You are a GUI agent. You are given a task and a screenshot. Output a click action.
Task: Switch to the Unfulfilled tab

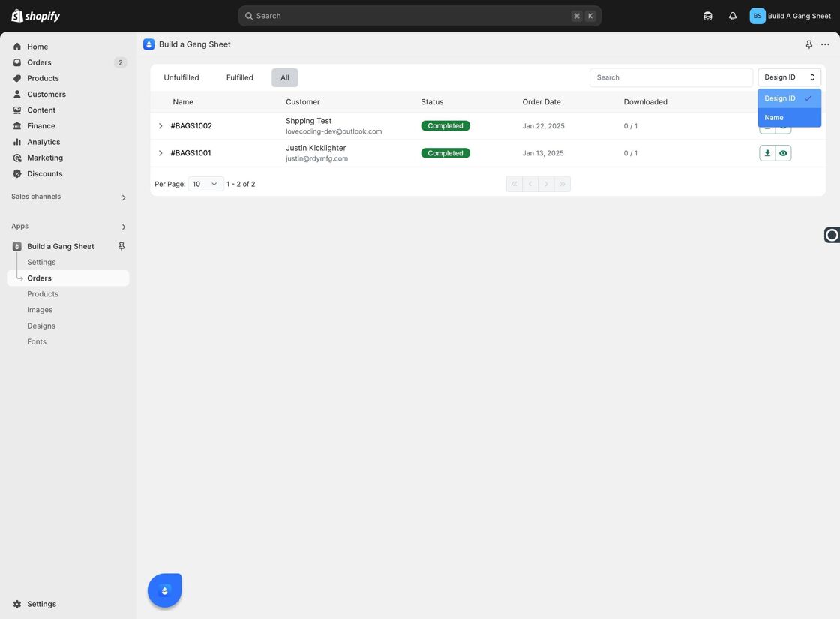[x=181, y=77]
